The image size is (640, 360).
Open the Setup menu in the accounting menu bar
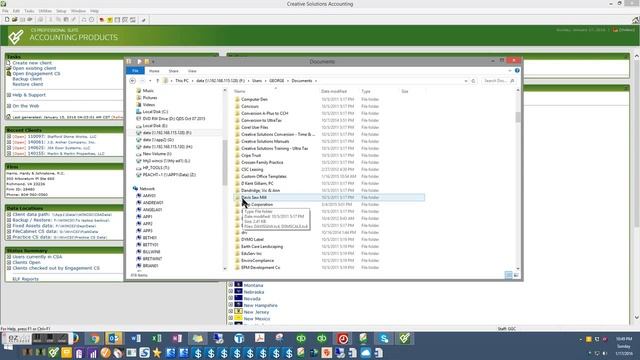pos(61,11)
